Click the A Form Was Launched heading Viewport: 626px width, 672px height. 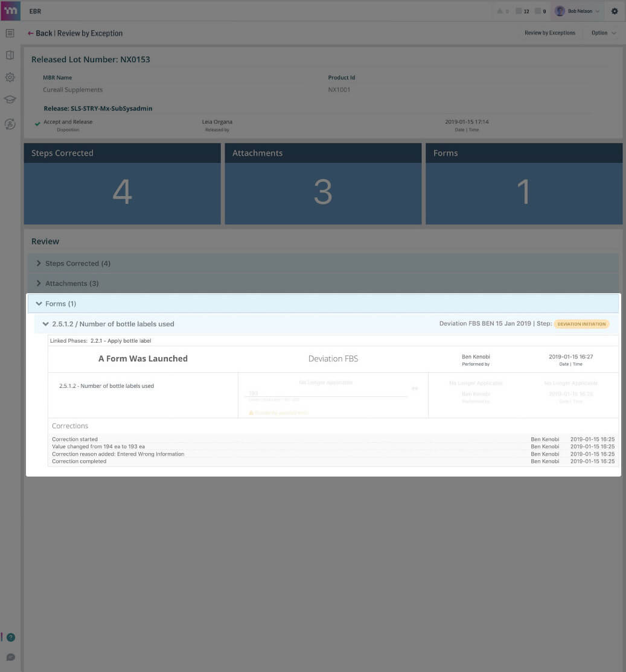143,359
